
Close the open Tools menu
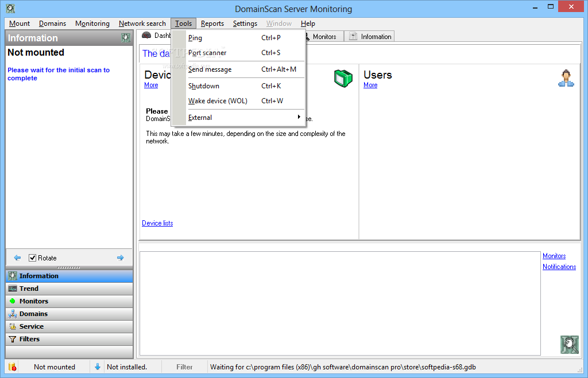pos(183,23)
